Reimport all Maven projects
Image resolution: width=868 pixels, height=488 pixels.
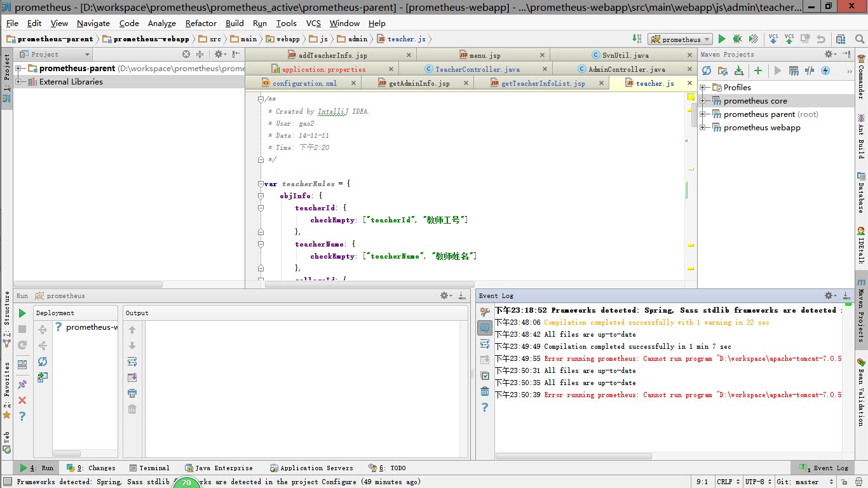coord(707,71)
